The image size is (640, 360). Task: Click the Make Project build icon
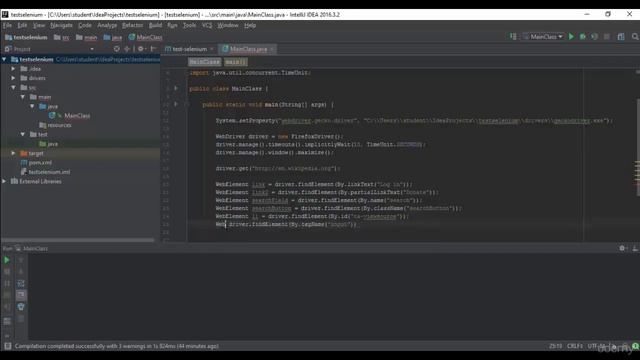[x=513, y=37]
